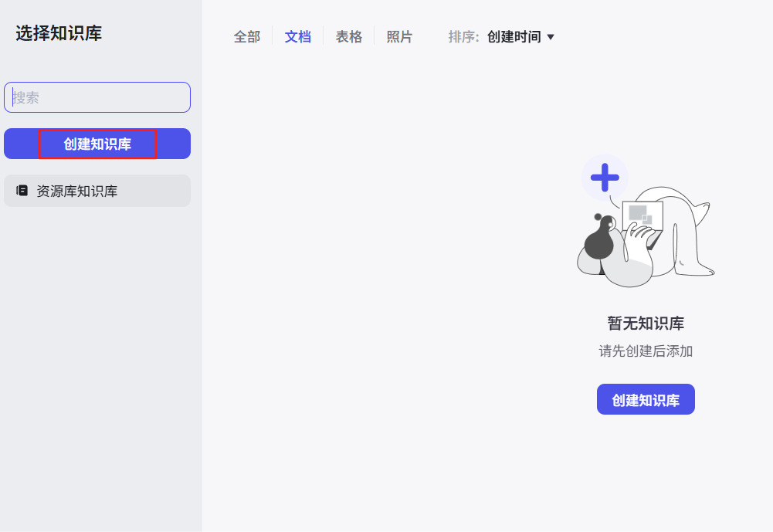Select the 照片 filter tab

(399, 36)
